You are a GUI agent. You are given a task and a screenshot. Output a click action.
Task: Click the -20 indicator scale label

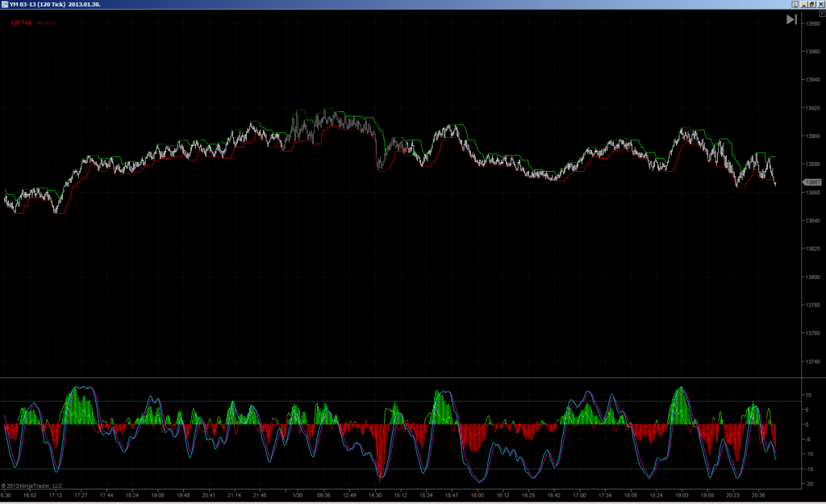pos(808,484)
